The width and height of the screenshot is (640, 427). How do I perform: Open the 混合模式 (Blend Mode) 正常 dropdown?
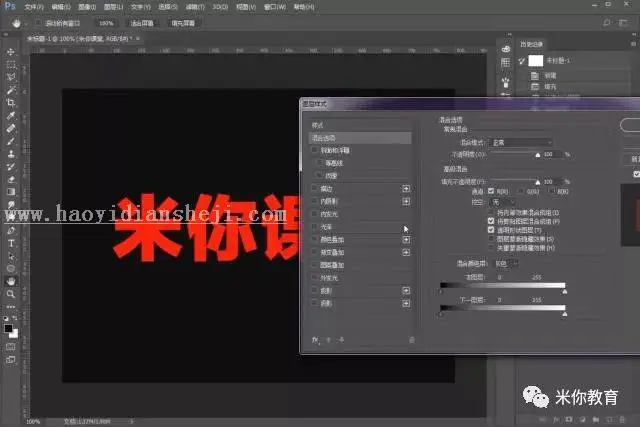(x=521, y=142)
